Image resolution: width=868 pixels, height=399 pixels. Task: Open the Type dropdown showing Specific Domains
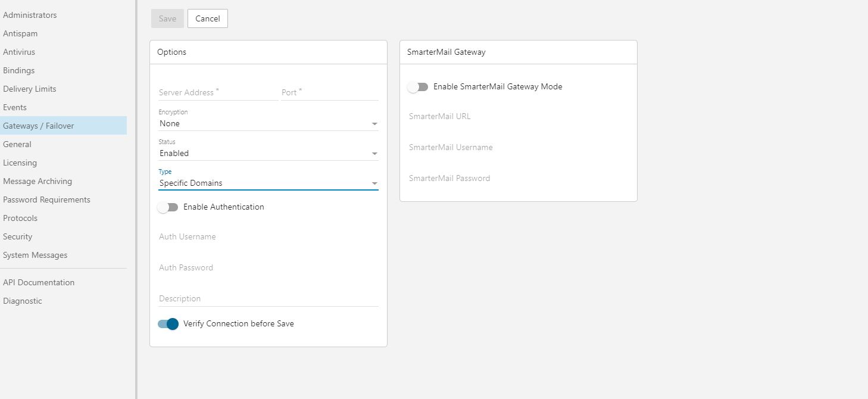268,183
